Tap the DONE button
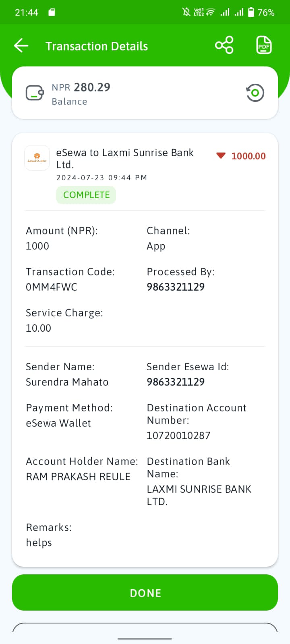The height and width of the screenshot is (644, 290). (x=145, y=592)
